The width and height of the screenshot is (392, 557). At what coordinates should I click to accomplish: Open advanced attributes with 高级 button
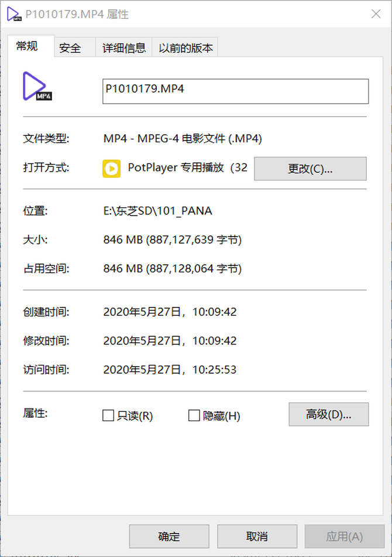pos(328,415)
